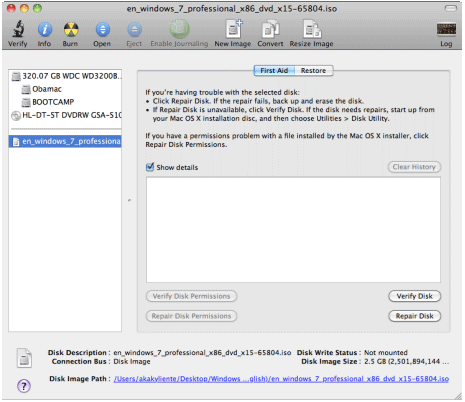This screenshot has width=465, height=402.
Task: Switch to the First Aid tab
Action: [x=274, y=71]
